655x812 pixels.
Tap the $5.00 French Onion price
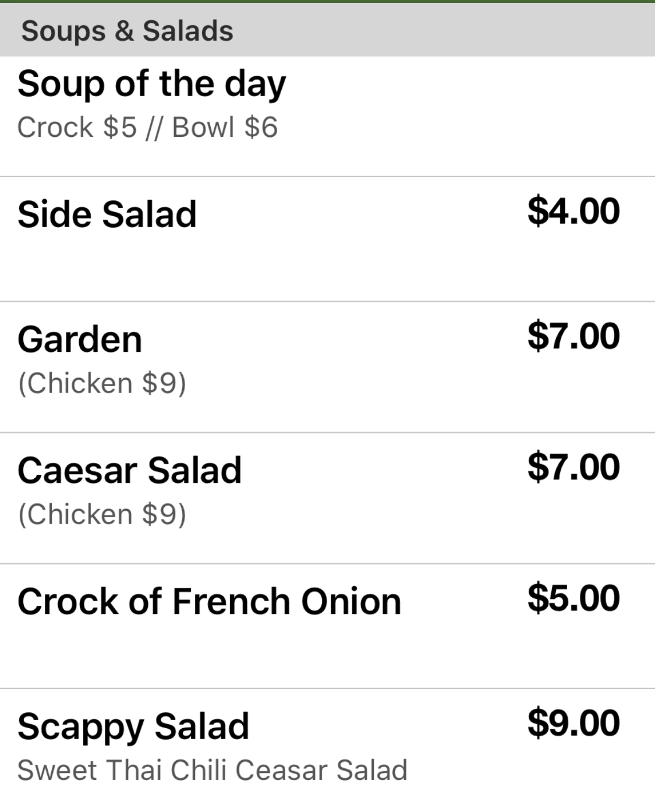(573, 598)
